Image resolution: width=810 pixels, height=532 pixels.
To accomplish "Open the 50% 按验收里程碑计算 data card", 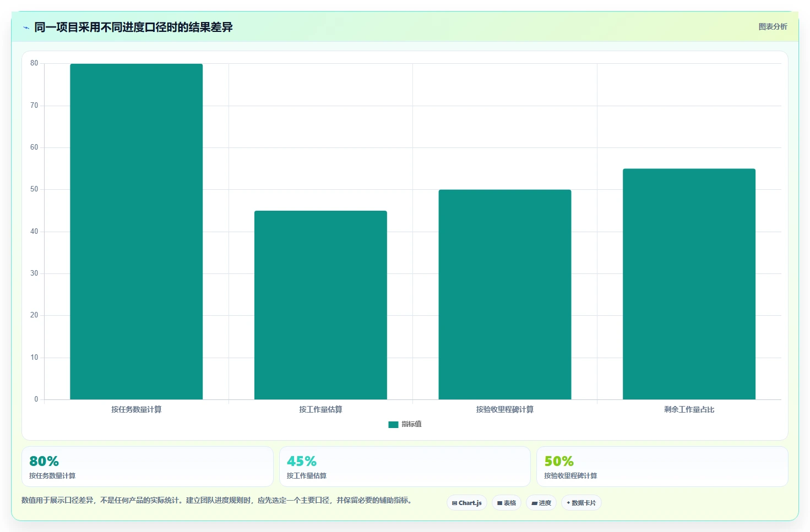I will (x=662, y=467).
